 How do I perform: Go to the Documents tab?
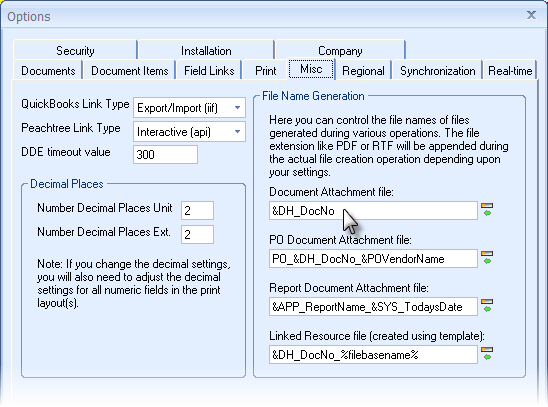pyautogui.click(x=48, y=71)
